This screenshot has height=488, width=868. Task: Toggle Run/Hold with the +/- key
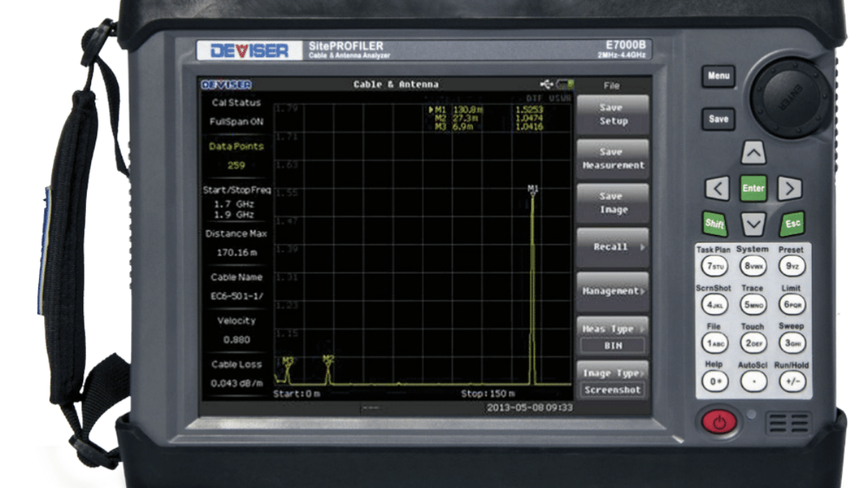tap(792, 382)
